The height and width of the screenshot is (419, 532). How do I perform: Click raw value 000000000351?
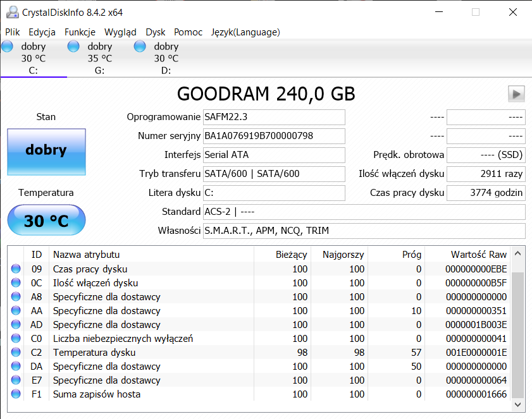tap(476, 310)
